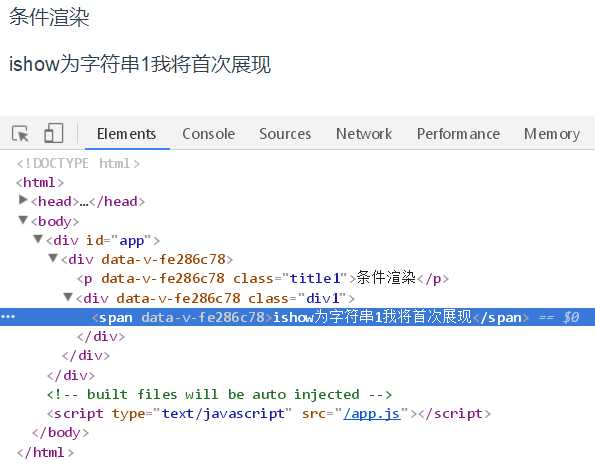The image size is (595, 467).
Task: Click the class value "title1"
Action: click(315, 278)
